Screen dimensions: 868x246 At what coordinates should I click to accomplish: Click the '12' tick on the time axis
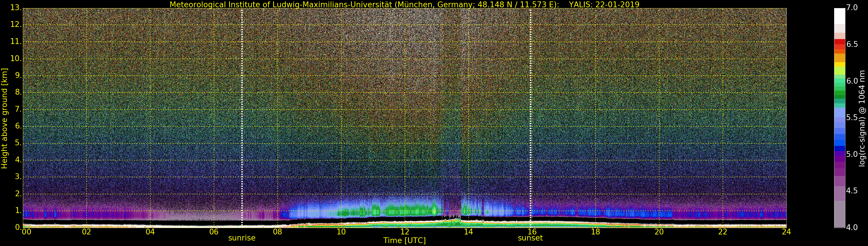(405, 232)
